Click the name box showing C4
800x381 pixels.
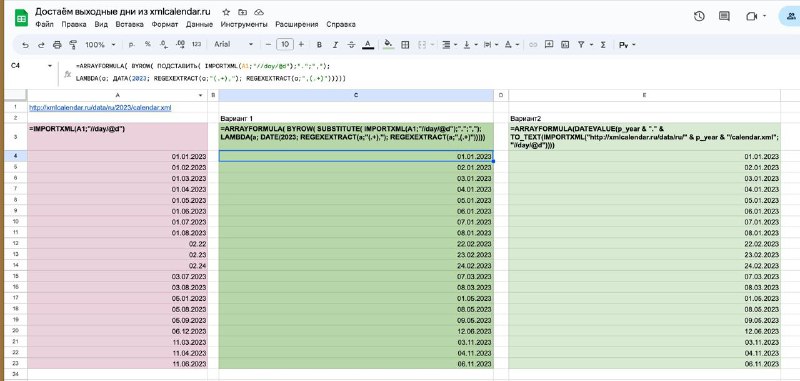click(26, 66)
